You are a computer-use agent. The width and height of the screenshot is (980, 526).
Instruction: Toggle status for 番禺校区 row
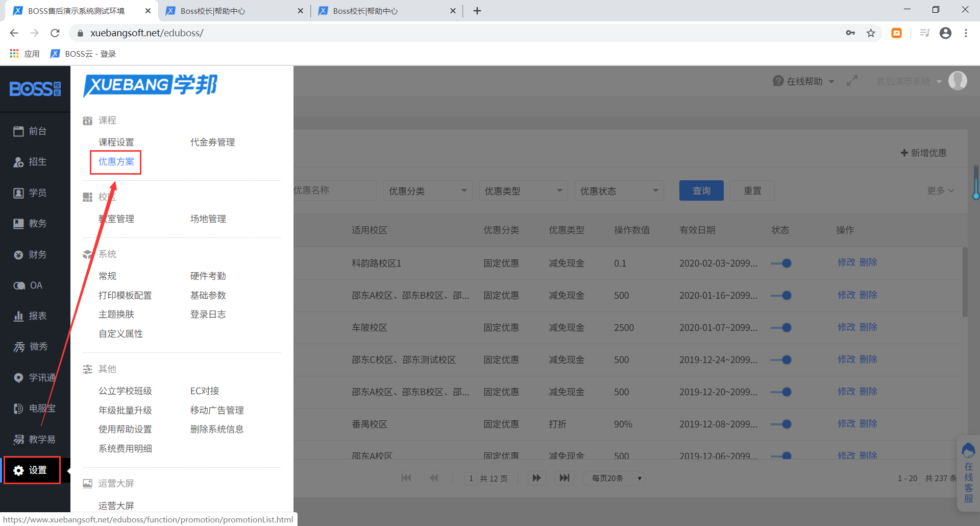[781, 424]
